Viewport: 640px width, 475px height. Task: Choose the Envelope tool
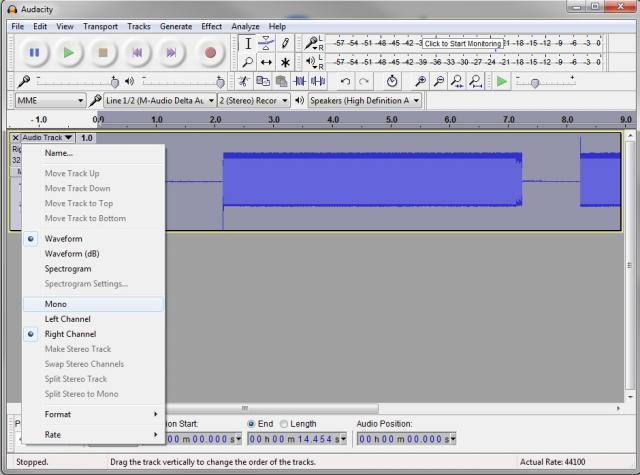[x=266, y=43]
